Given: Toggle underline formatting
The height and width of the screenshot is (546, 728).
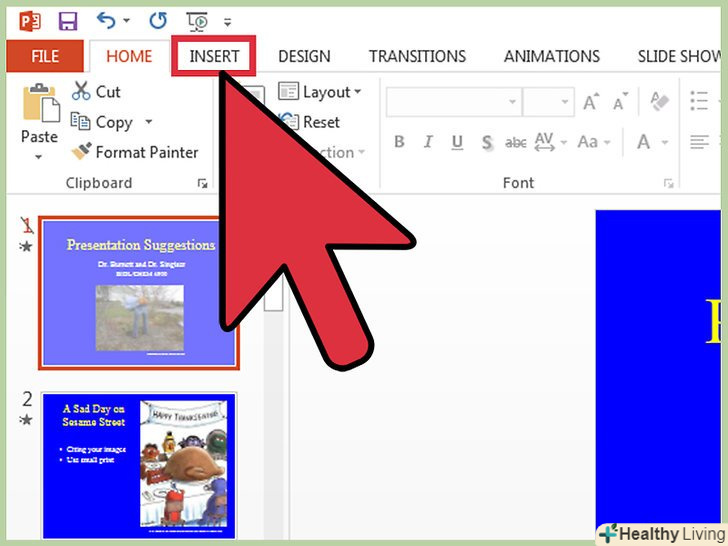Looking at the screenshot, I should [457, 142].
